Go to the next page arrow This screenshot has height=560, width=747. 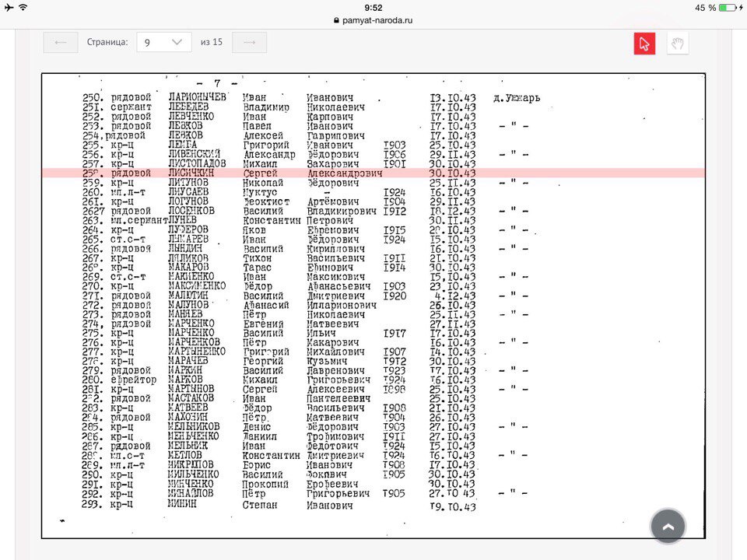click(x=249, y=42)
